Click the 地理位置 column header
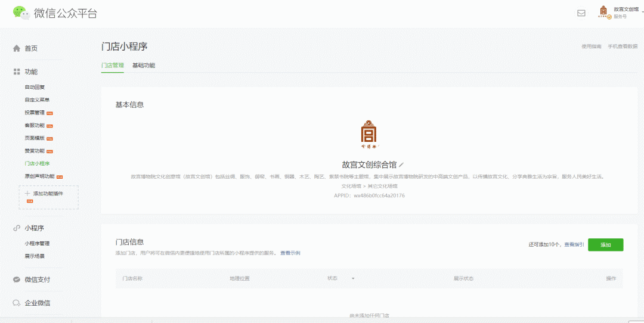This screenshot has height=323, width=644. click(x=240, y=279)
